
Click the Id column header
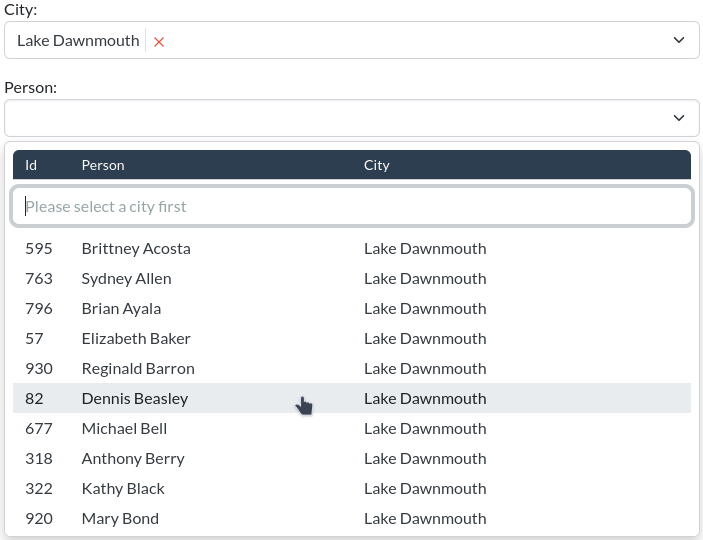tap(31, 165)
